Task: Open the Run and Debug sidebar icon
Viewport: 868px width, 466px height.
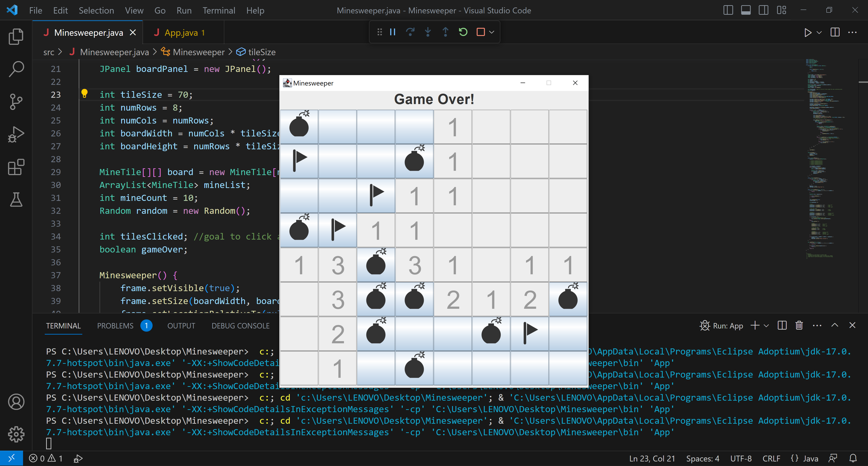Action: click(16, 134)
